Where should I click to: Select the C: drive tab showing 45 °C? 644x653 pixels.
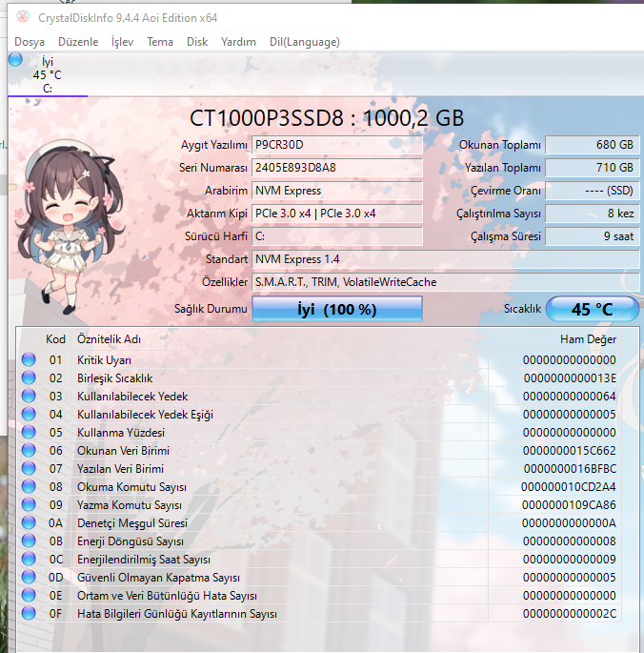click(48, 74)
